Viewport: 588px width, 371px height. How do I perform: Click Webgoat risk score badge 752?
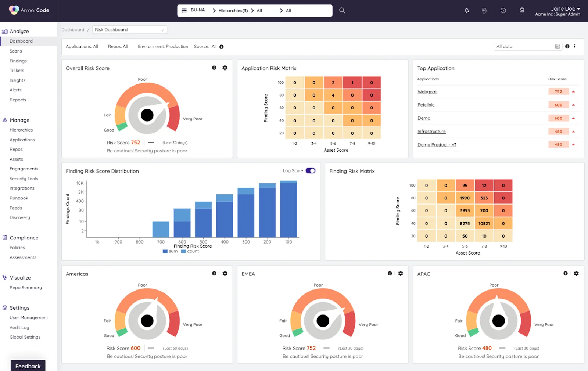click(559, 92)
